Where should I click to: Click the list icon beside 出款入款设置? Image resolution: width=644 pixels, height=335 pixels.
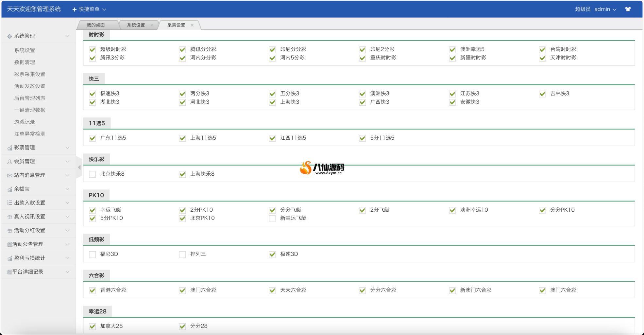tap(9, 203)
